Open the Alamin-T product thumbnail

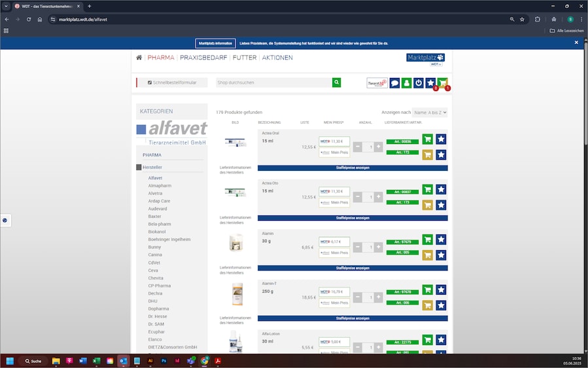click(237, 294)
